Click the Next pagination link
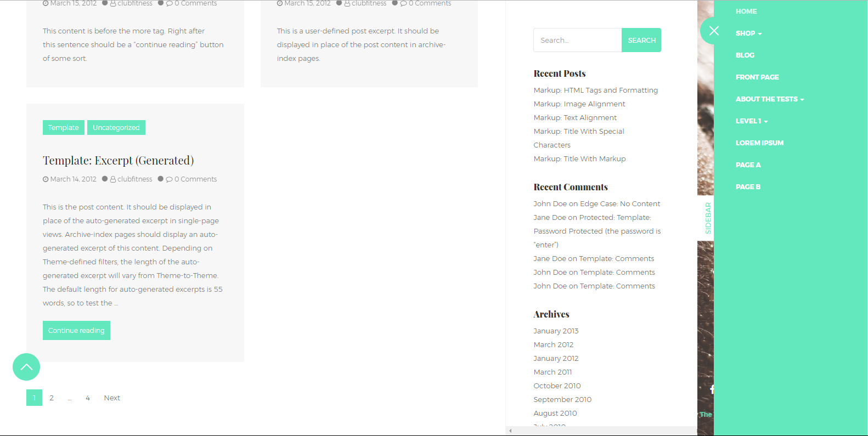This screenshot has height=436, width=868. pos(112,398)
